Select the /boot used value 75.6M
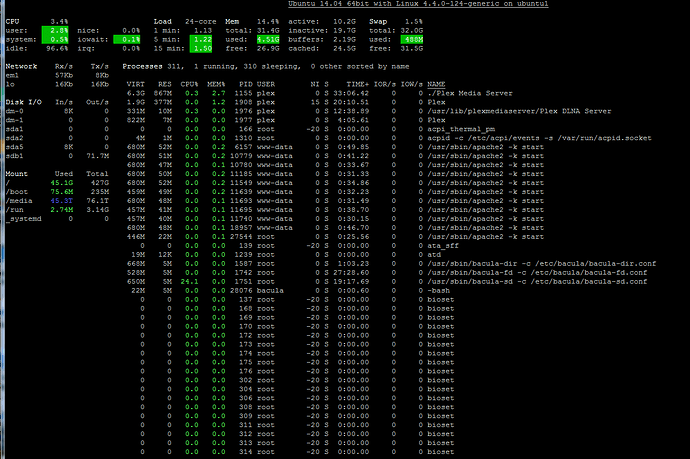 pos(62,192)
